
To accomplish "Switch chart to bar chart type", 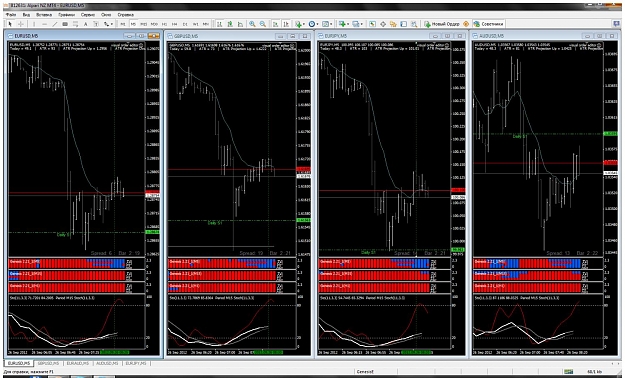I will pyautogui.click(x=219, y=24).
